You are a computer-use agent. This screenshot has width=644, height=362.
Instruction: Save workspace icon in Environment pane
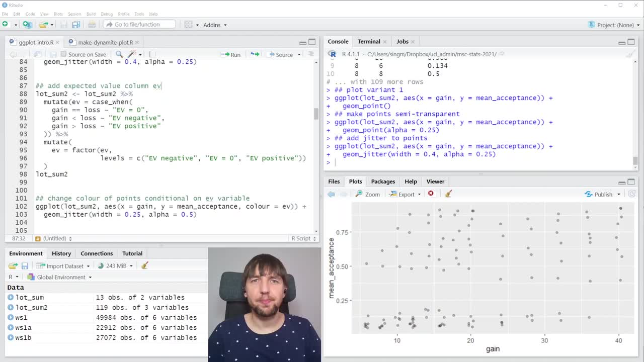(x=25, y=265)
